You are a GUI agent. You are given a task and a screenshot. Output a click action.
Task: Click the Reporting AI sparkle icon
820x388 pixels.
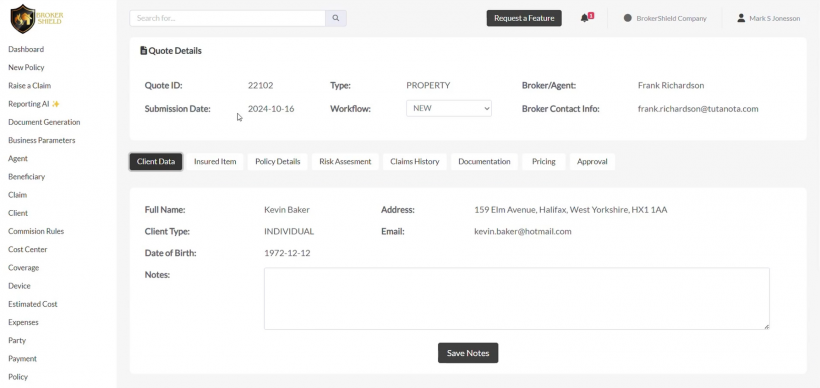(55, 104)
